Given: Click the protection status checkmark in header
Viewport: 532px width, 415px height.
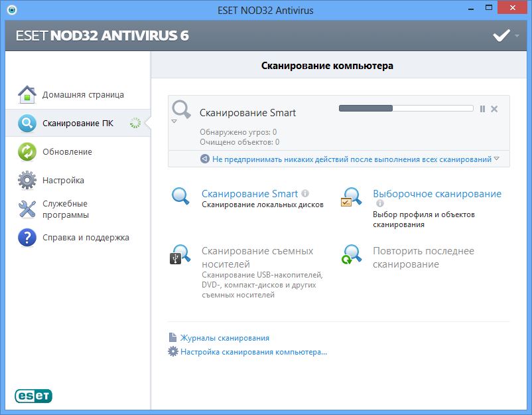Looking at the screenshot, I should (501, 35).
